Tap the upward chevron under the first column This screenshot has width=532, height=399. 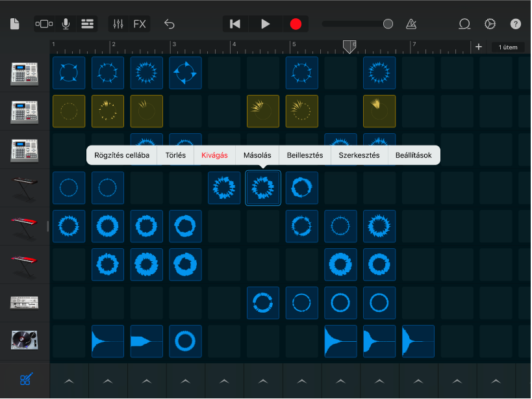[69, 381]
